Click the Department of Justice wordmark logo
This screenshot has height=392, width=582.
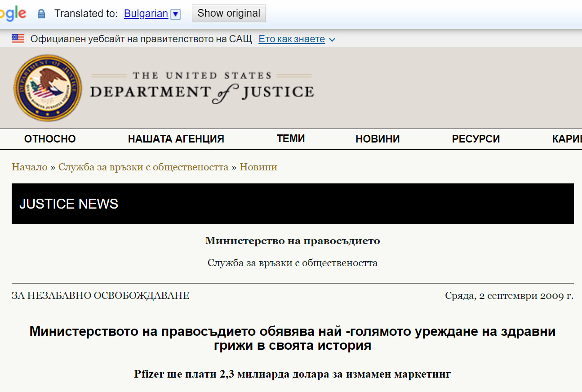tap(202, 88)
